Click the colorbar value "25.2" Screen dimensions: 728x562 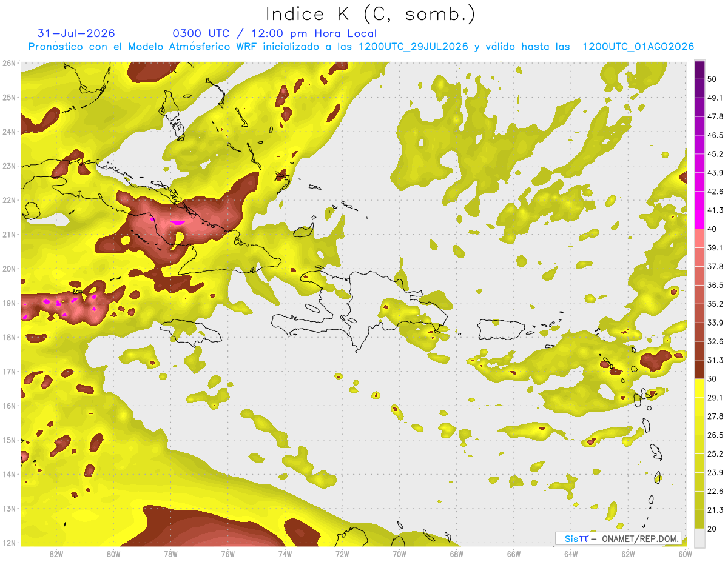tap(715, 454)
